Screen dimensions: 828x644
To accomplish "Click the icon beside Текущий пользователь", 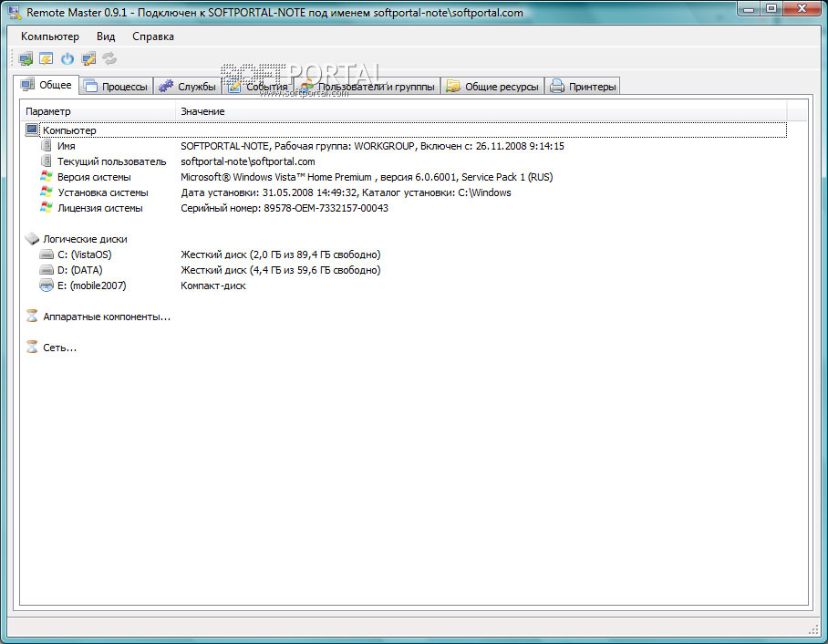I will pyautogui.click(x=47, y=161).
